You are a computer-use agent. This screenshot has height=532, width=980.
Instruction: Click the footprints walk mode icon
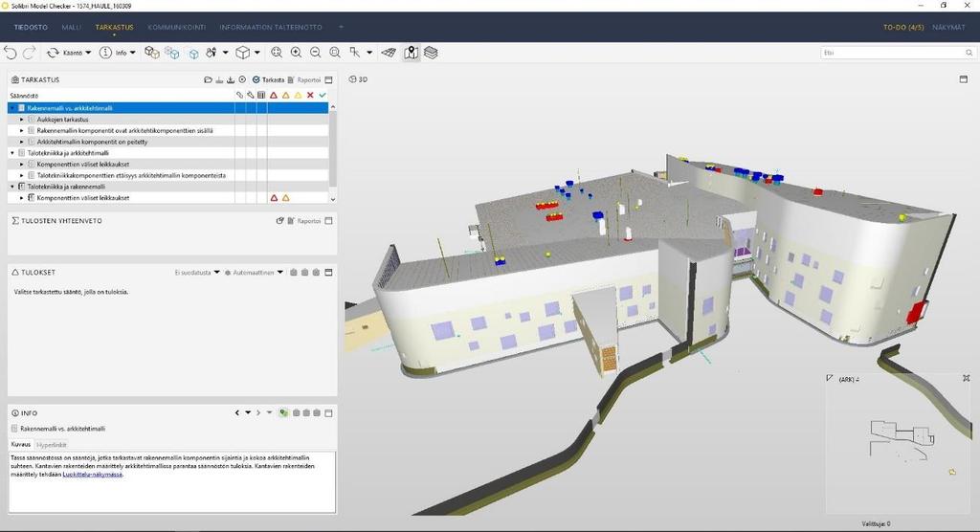point(212,53)
